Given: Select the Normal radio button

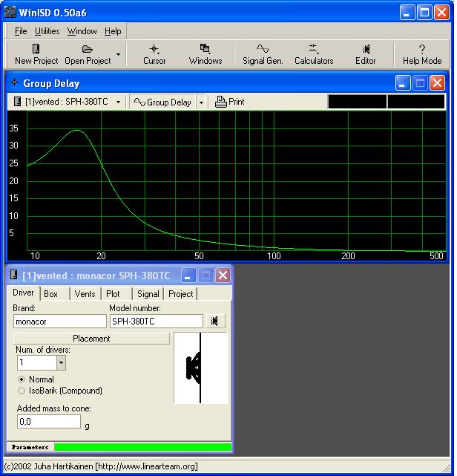Looking at the screenshot, I should pyautogui.click(x=22, y=379).
